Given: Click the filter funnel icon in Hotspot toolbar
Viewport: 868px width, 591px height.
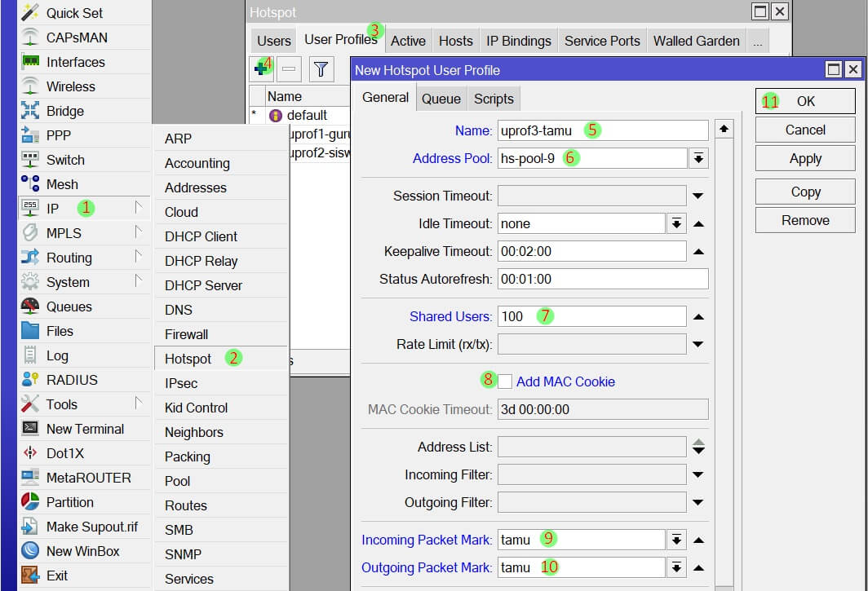Looking at the screenshot, I should [x=321, y=69].
